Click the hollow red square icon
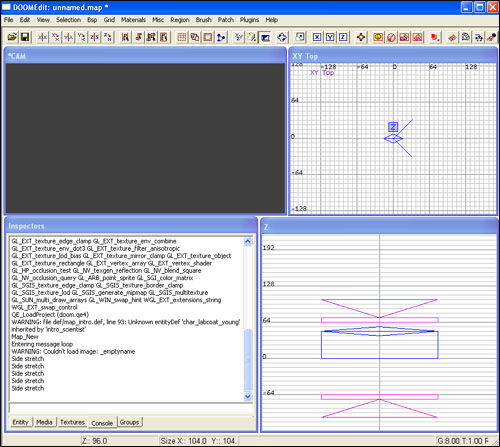Viewport: 500px width, 447px height. point(208,37)
